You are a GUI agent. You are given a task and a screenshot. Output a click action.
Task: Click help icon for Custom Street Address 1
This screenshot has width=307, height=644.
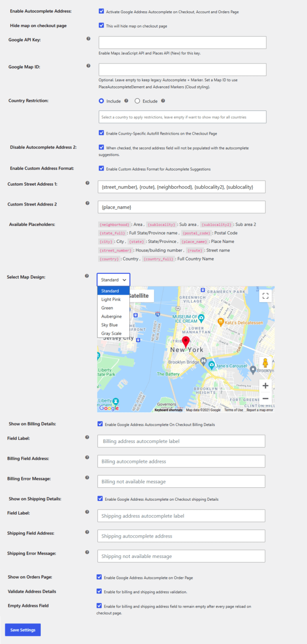[87, 183]
